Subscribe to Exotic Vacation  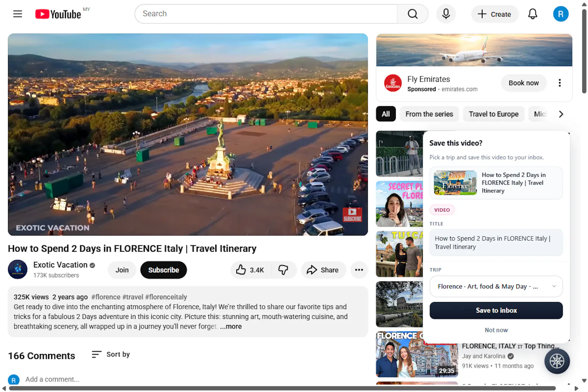pos(164,270)
